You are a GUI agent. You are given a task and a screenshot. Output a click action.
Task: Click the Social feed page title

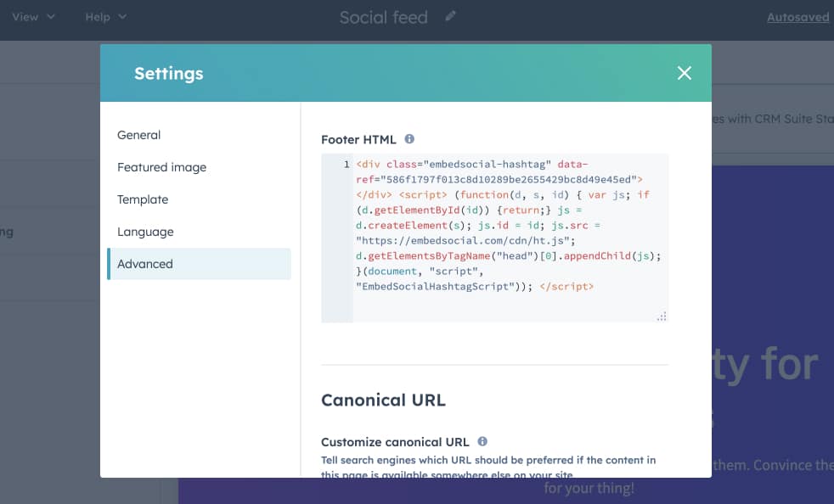[x=384, y=18]
